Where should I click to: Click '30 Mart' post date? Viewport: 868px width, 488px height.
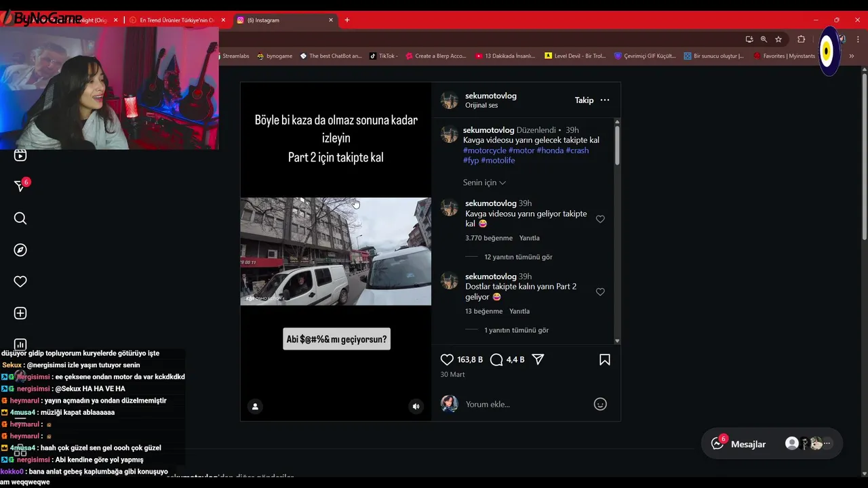[x=452, y=374]
